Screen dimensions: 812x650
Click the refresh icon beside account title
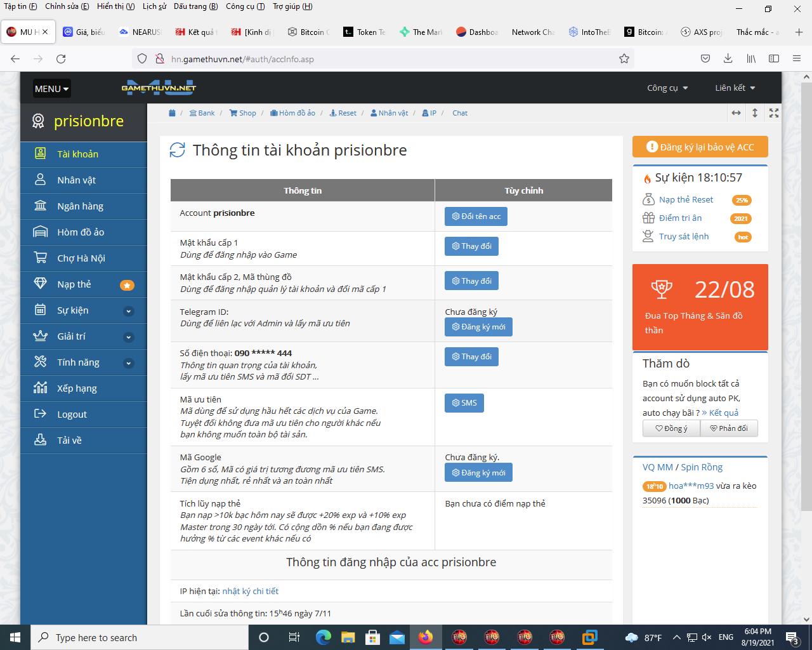pos(178,150)
